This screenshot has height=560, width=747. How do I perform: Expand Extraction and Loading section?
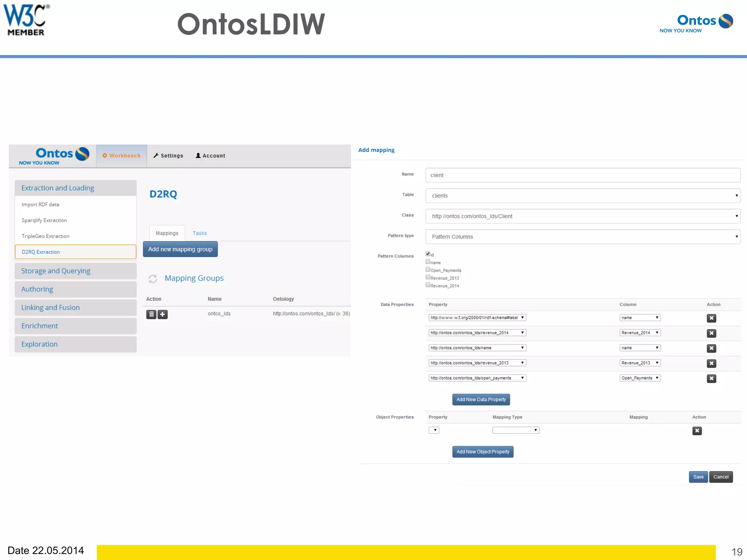76,188
